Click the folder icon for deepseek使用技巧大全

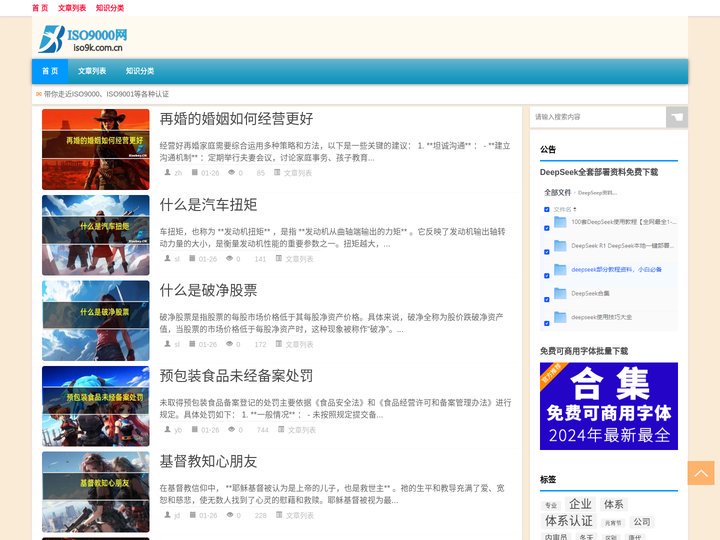coord(560,317)
